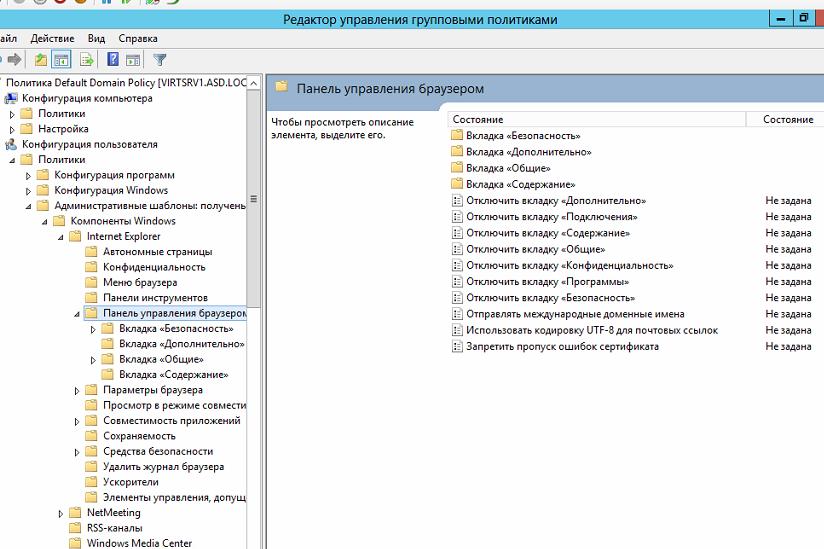The image size is (824, 549).
Task: Select Средства безопасности in the tree
Action: 158,451
